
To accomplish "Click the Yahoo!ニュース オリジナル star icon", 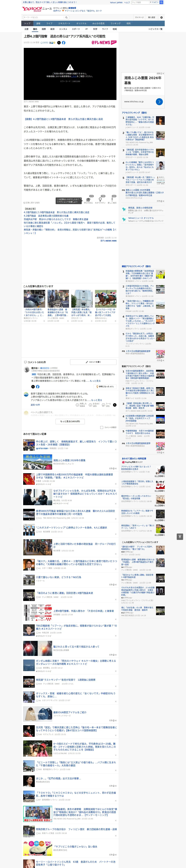I will point(124,219).
